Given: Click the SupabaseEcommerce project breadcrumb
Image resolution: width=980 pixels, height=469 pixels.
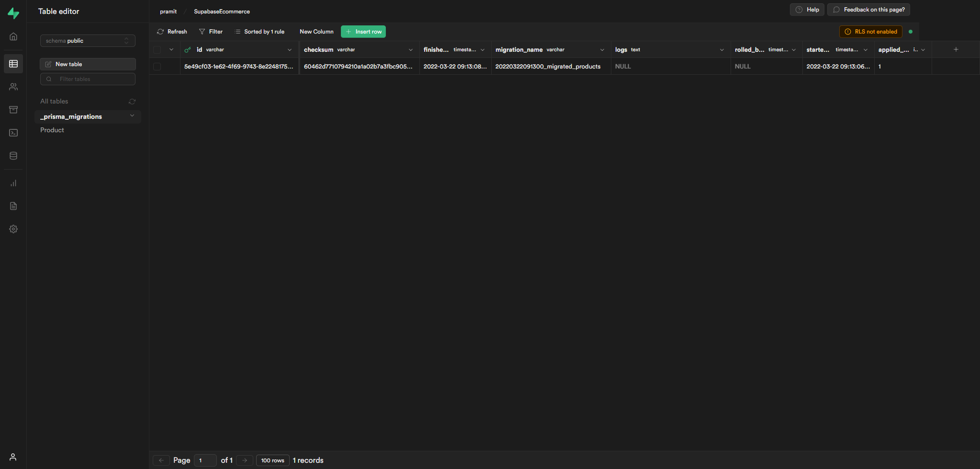Looking at the screenshot, I should pyautogui.click(x=222, y=11).
